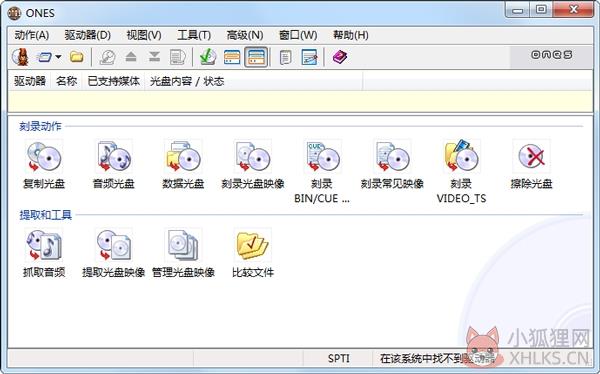Click the drive selector toolbar icon

pyautogui.click(x=44, y=57)
